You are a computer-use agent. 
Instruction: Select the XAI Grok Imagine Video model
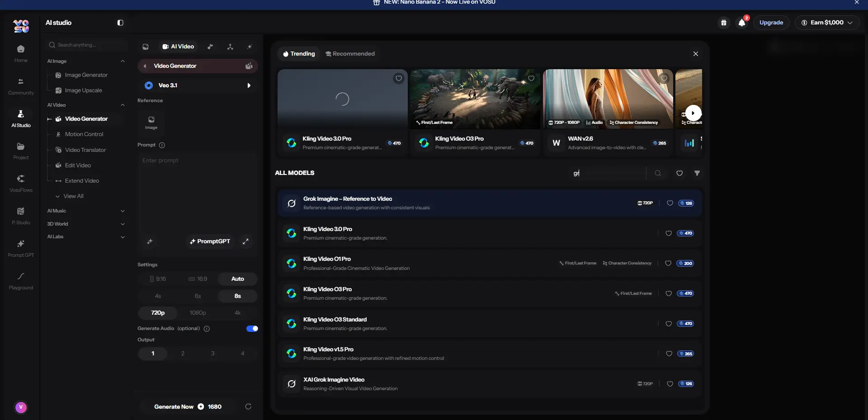[x=490, y=384]
